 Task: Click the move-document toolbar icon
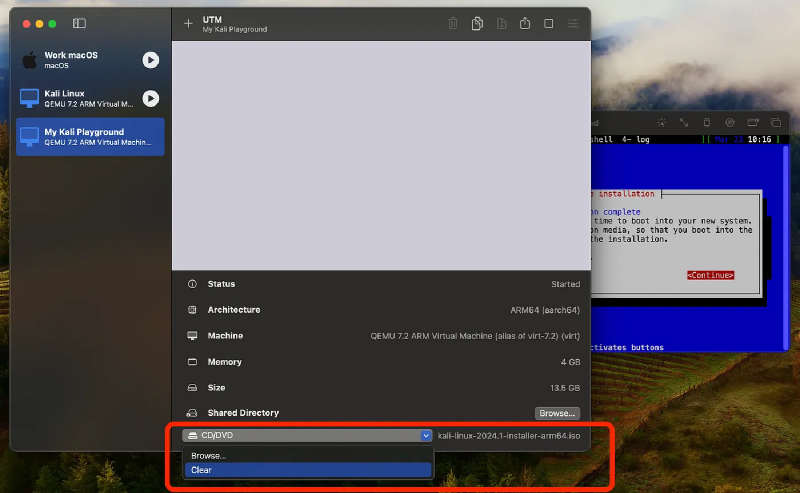[501, 24]
